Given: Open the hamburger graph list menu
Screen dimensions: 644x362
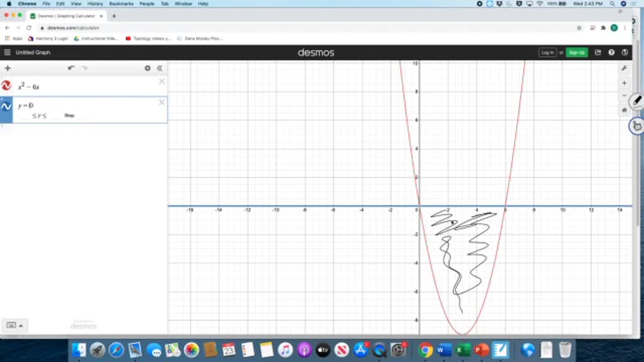Looking at the screenshot, I should [x=7, y=53].
